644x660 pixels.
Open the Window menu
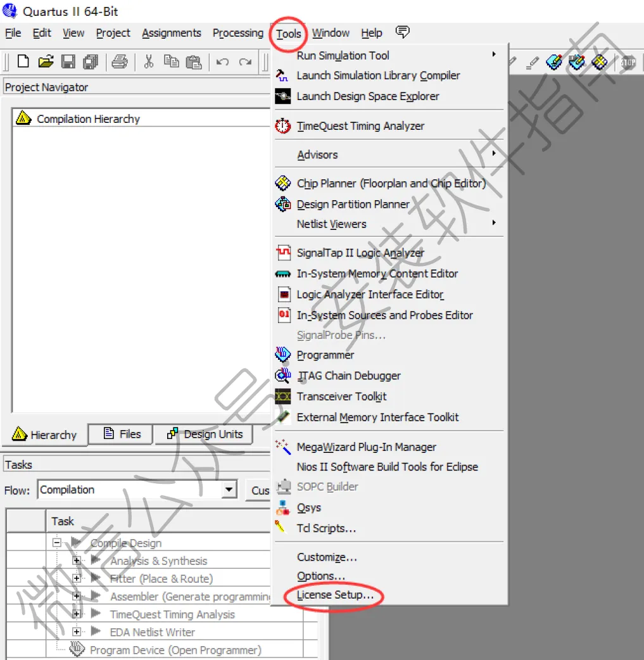click(x=331, y=33)
